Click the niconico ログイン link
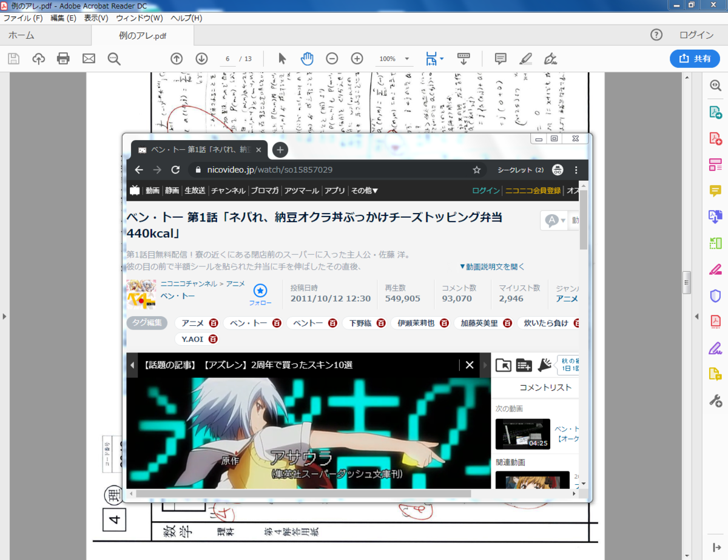The width and height of the screenshot is (728, 560). pos(486,191)
